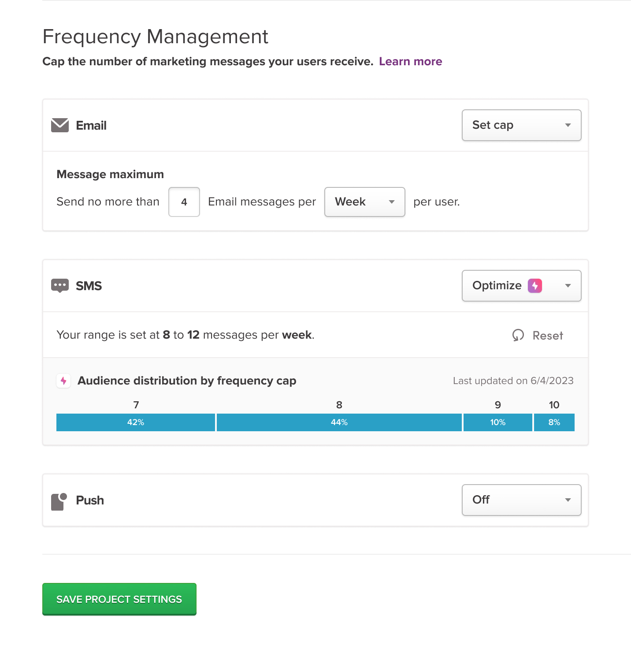
Task: Click the 8% distribution bar segment
Action: point(554,422)
